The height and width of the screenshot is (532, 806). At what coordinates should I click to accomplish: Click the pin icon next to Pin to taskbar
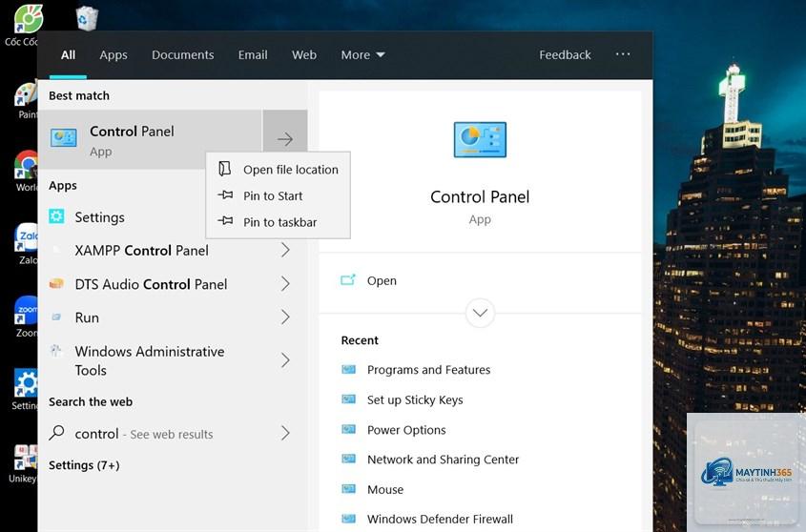(x=225, y=221)
